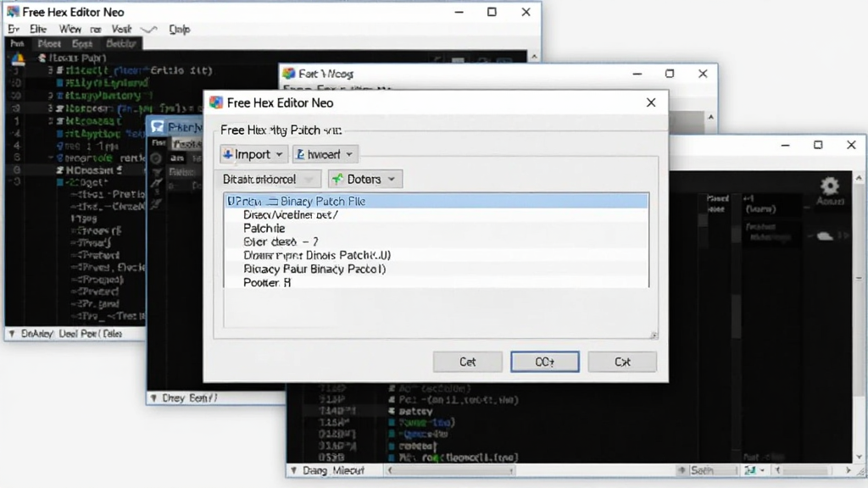Viewport: 868px width, 488px height.
Task: Click the right arrow at the status bar's end
Action: point(848,470)
